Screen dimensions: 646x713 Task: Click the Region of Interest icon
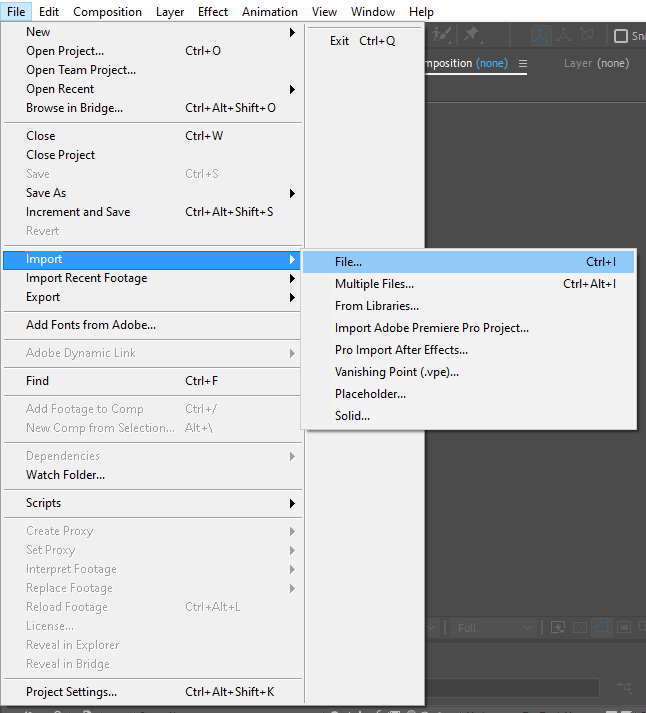tap(625, 628)
